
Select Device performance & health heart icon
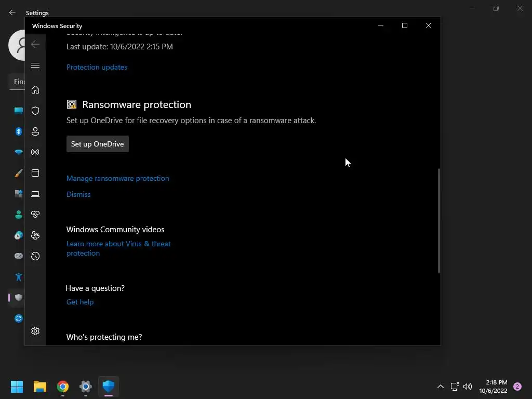[x=35, y=215]
